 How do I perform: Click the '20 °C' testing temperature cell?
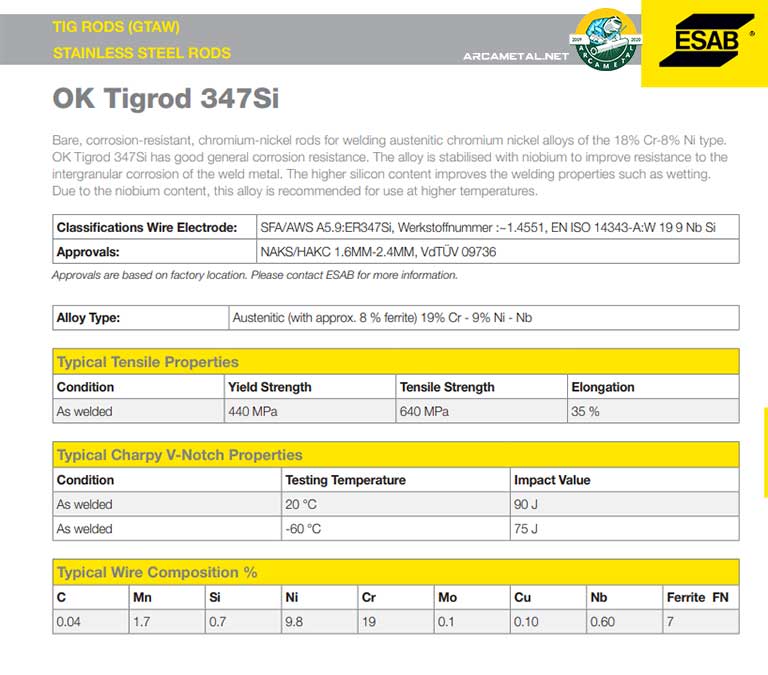tap(395, 505)
